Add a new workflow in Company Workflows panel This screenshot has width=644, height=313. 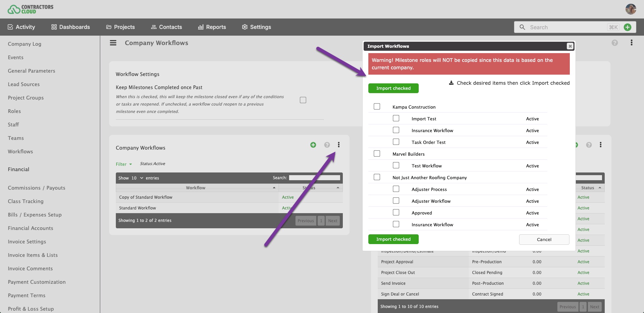click(313, 145)
